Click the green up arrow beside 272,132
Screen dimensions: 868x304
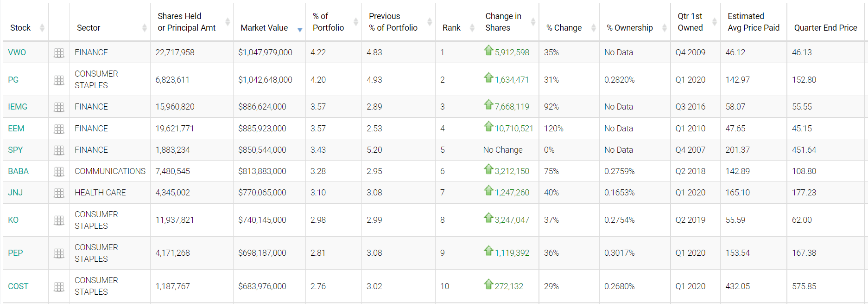click(488, 284)
